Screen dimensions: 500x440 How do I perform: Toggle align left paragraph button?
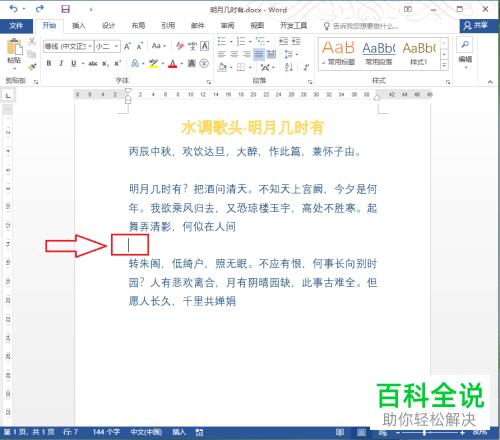[x=222, y=54]
